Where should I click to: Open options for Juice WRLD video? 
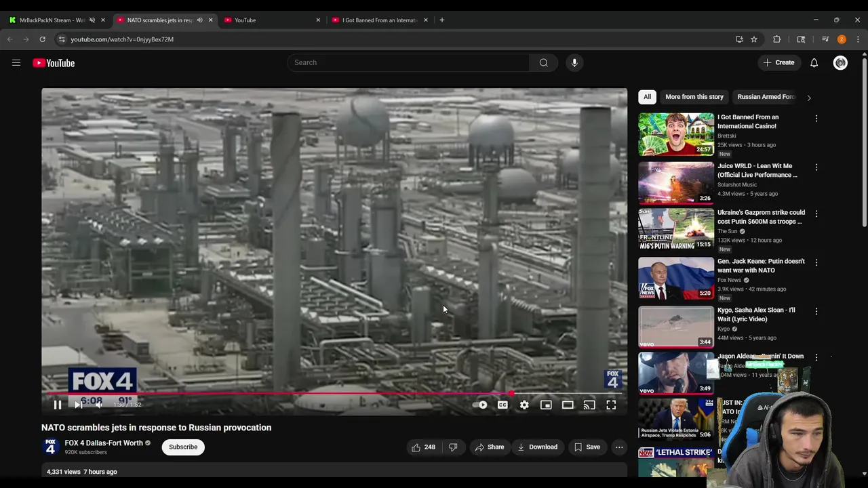click(816, 167)
